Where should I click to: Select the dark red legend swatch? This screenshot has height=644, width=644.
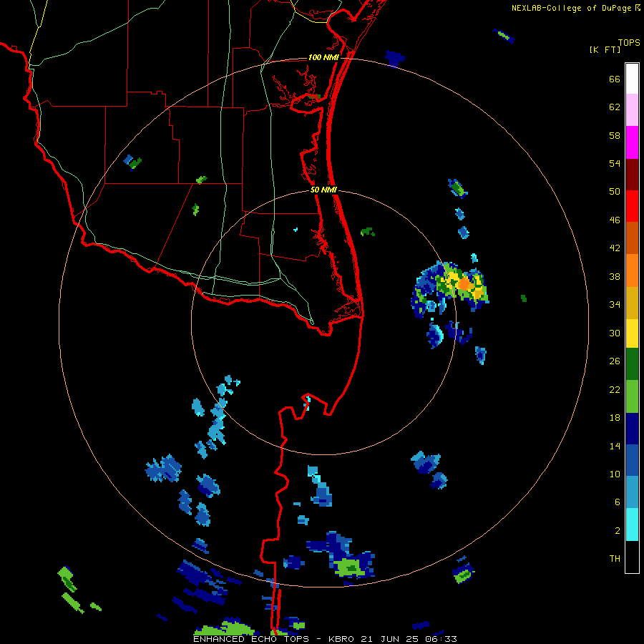pos(632,175)
